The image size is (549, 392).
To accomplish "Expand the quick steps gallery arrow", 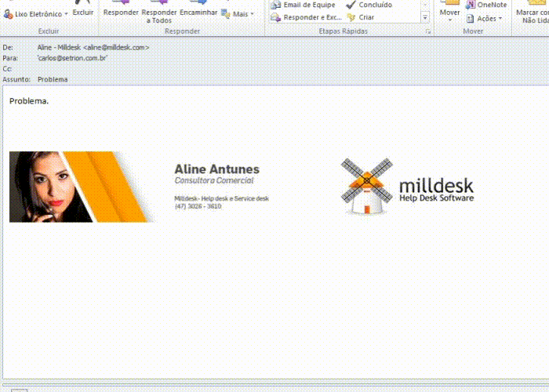I will pyautogui.click(x=425, y=17).
